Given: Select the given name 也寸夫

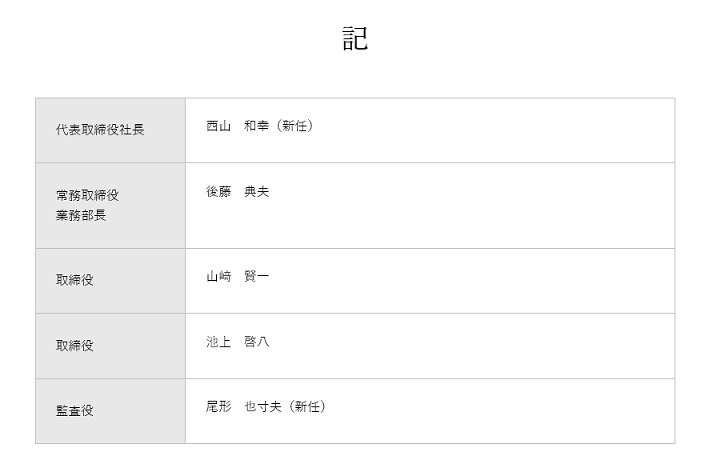Looking at the screenshot, I should 262,407.
